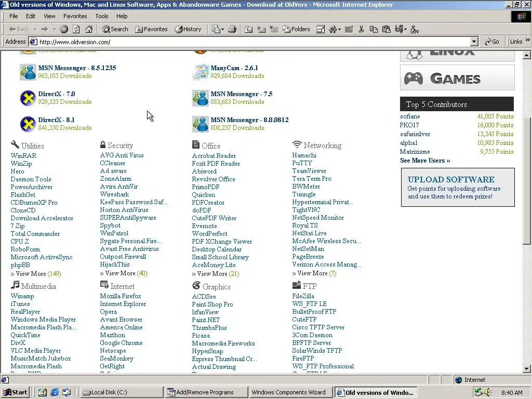Click the MSN Messenger 7.5 icon
Viewport: 532px width, 399px height.
(200, 98)
